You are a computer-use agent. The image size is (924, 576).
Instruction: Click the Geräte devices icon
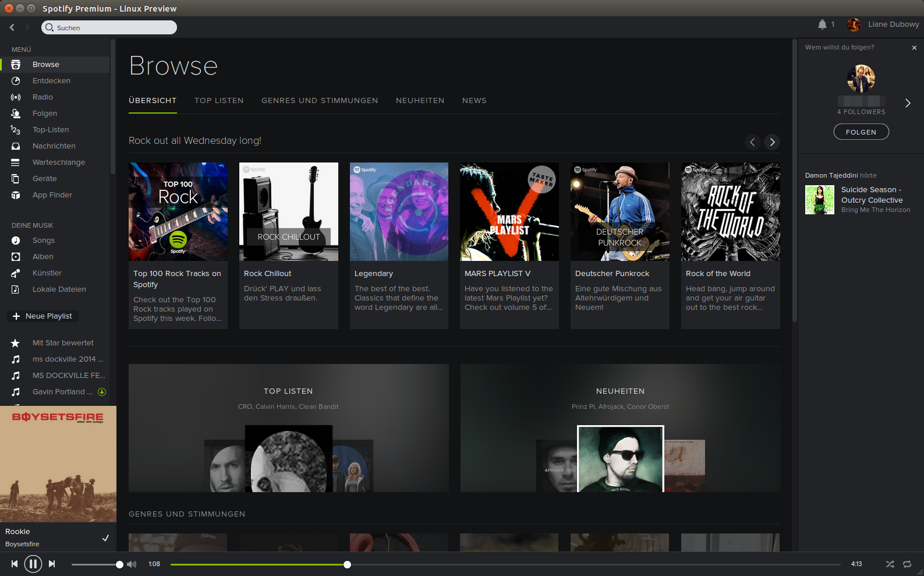point(16,179)
